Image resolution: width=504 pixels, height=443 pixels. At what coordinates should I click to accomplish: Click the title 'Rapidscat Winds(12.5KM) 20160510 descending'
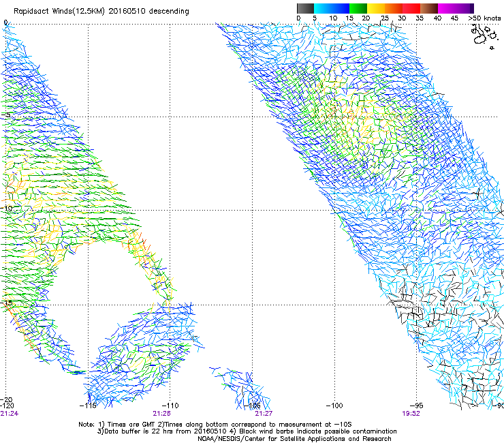pyautogui.click(x=101, y=11)
